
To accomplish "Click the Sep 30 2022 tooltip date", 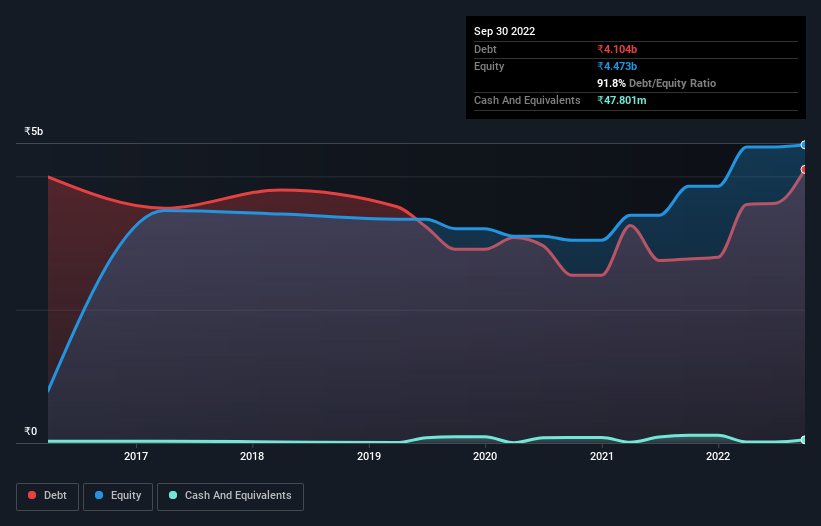I will 504,31.
